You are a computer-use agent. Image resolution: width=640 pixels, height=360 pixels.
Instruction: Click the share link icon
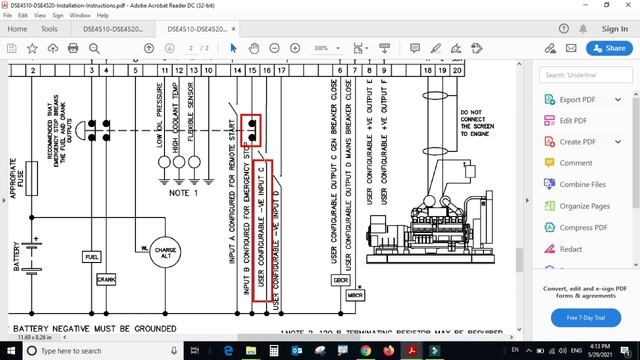(x=550, y=48)
